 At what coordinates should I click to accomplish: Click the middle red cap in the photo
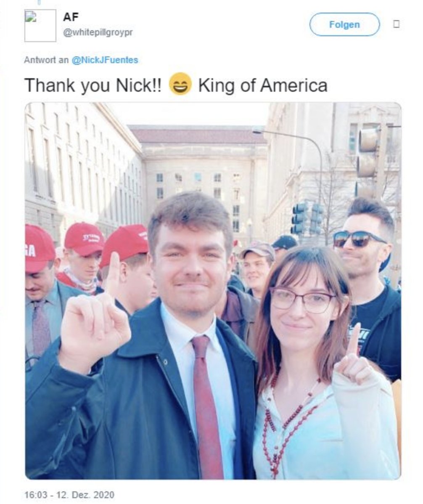pyautogui.click(x=84, y=239)
